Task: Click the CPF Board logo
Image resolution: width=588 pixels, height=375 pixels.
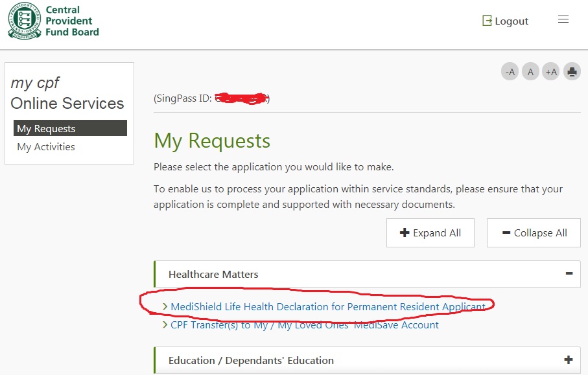Action: (x=53, y=21)
